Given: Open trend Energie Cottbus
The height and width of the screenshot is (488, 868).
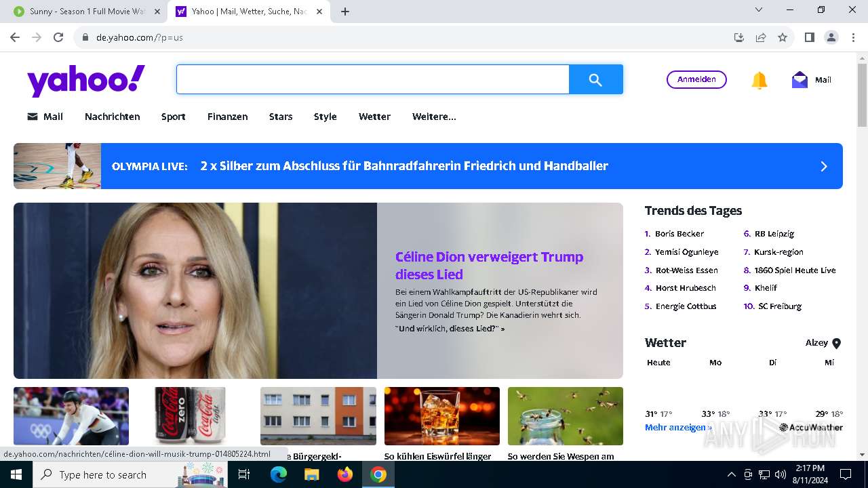Looking at the screenshot, I should pyautogui.click(x=686, y=306).
